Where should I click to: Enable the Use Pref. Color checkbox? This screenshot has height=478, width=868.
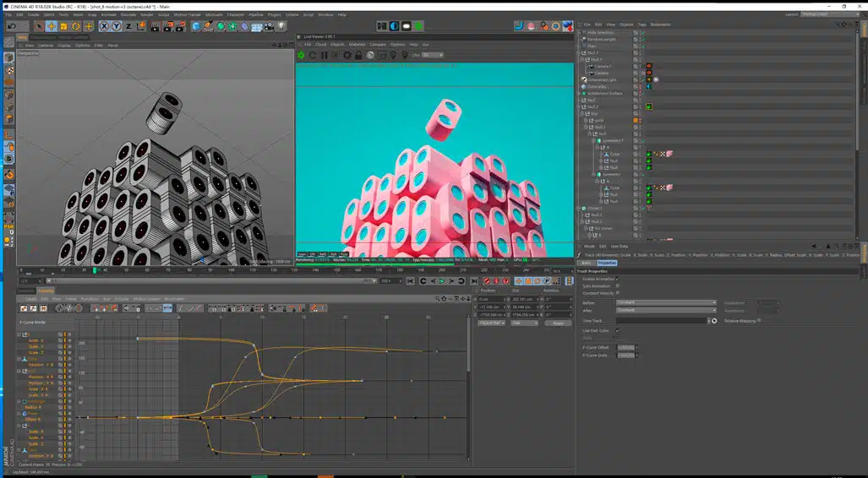tap(617, 330)
